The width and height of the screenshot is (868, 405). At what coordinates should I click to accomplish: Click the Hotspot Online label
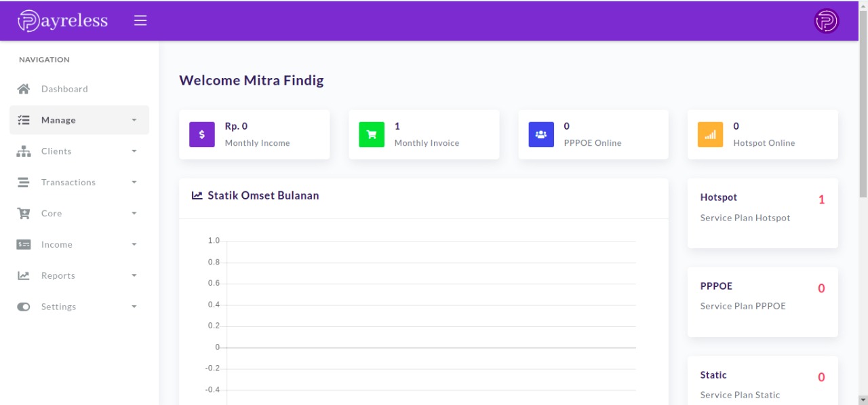(x=764, y=143)
